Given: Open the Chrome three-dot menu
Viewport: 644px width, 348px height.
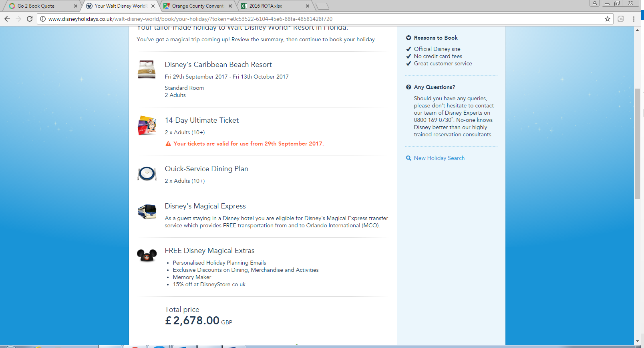Looking at the screenshot, I should 634,19.
